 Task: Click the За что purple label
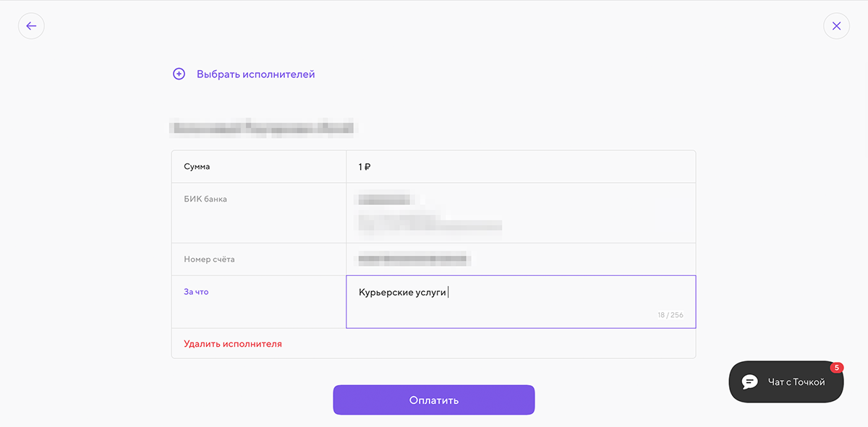click(195, 291)
